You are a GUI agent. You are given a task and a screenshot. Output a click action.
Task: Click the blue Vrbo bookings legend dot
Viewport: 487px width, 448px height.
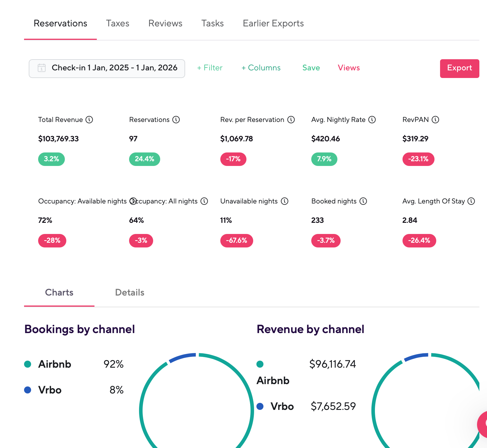pos(28,390)
